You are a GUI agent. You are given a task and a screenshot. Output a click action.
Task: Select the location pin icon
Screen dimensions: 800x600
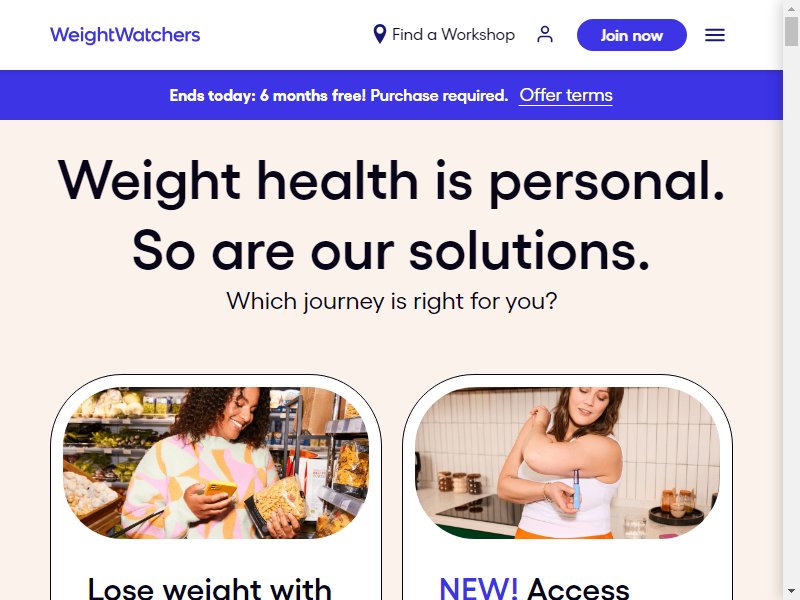(x=380, y=34)
